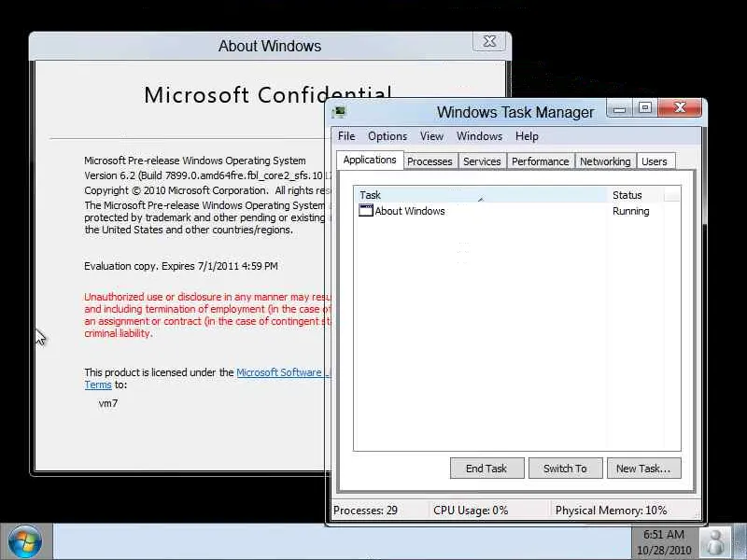The height and width of the screenshot is (560, 747).
Task: Click the Microsoft Confidential heading
Action: click(268, 95)
